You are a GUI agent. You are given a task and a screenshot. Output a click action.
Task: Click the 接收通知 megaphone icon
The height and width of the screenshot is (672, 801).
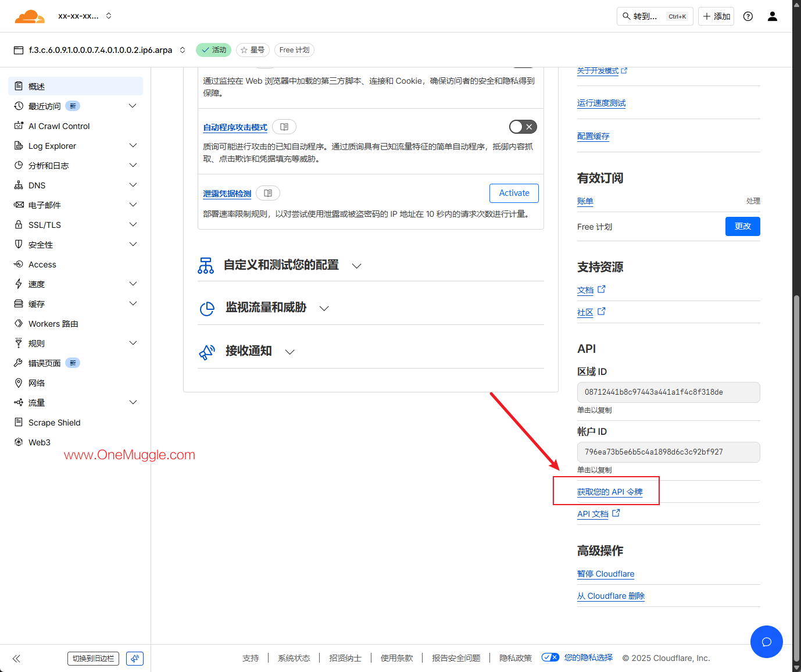(207, 352)
